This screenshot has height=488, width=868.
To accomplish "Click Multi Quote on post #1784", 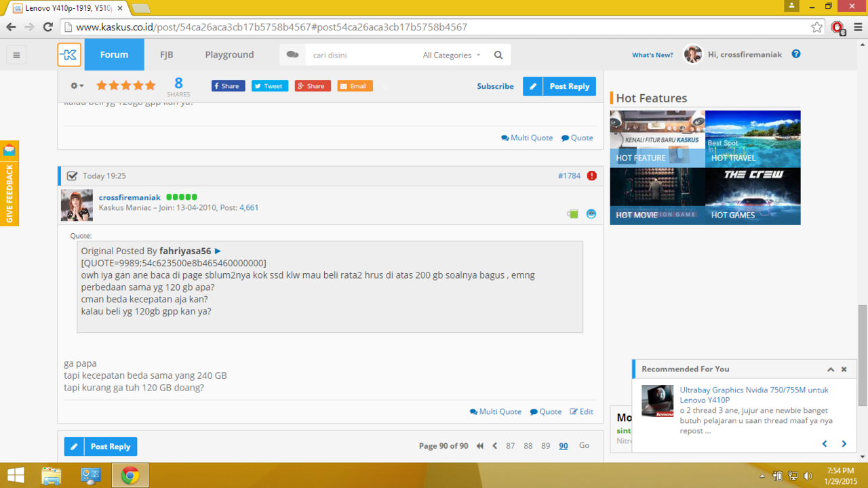I will tap(496, 411).
